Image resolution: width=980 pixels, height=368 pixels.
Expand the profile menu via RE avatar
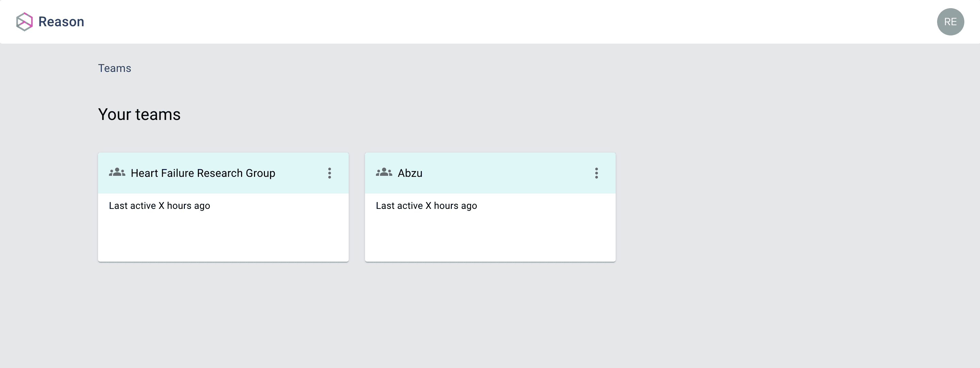[950, 22]
